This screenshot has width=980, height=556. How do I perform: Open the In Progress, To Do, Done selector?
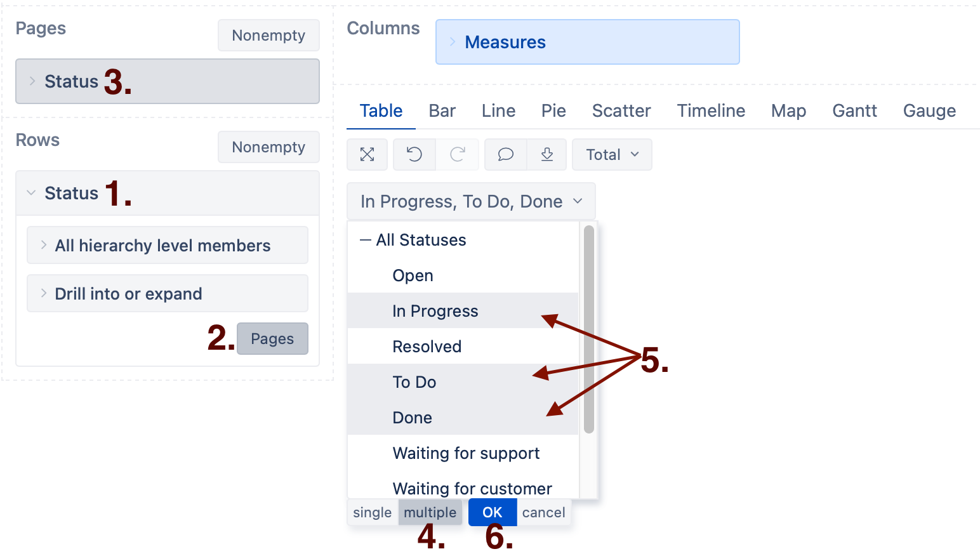pyautogui.click(x=471, y=201)
